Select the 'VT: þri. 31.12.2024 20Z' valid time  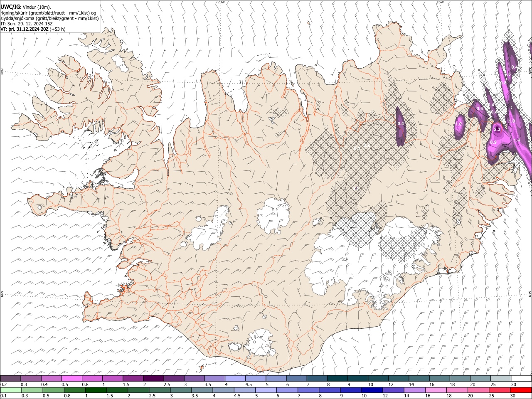[x=25, y=29]
